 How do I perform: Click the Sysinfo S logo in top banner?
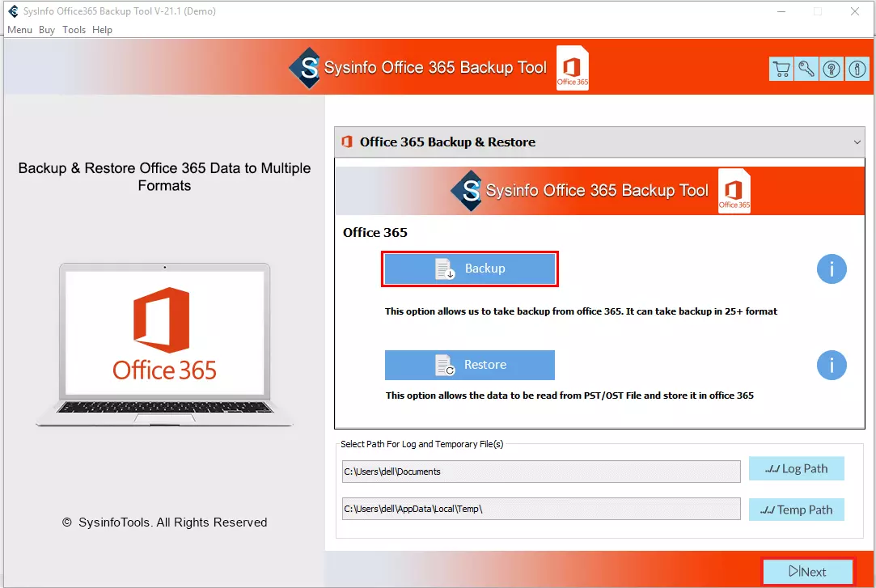pyautogui.click(x=305, y=68)
